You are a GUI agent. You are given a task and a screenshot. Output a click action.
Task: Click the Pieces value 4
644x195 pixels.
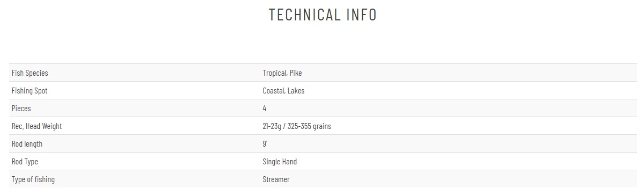265,109
